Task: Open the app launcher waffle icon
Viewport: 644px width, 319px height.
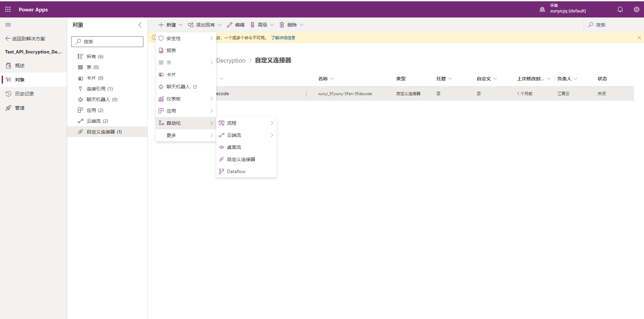Action: (8, 9)
